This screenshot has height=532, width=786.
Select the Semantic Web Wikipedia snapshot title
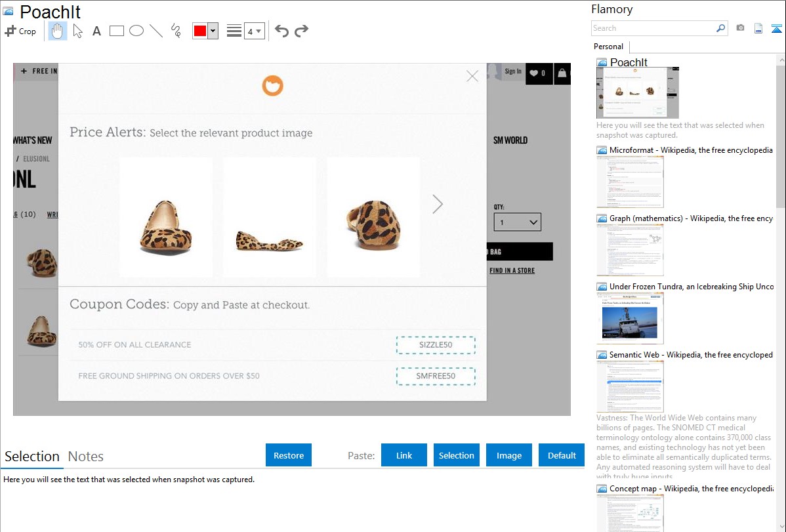pos(692,354)
